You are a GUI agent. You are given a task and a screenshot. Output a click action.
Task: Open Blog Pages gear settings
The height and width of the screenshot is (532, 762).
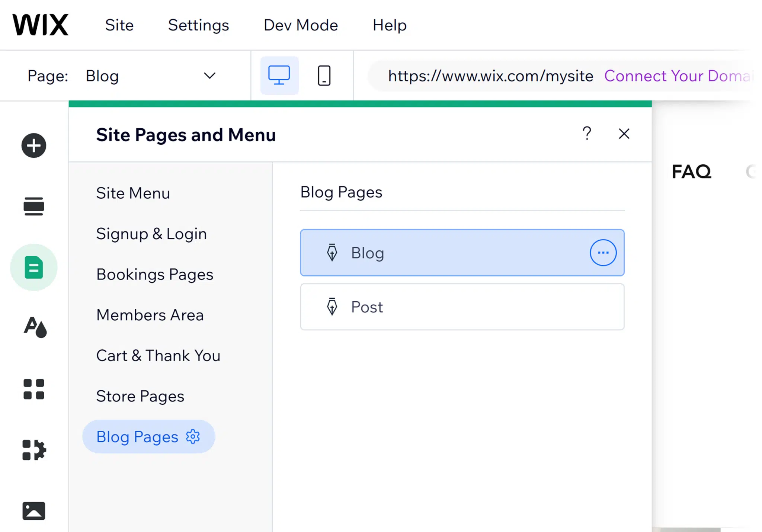tap(193, 436)
